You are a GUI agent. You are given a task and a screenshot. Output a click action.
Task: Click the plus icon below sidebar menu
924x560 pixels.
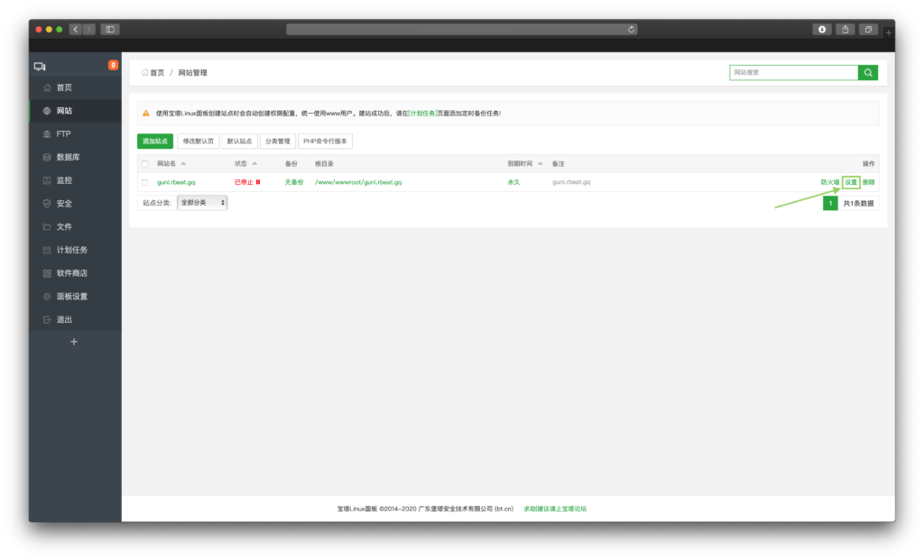pyautogui.click(x=74, y=342)
